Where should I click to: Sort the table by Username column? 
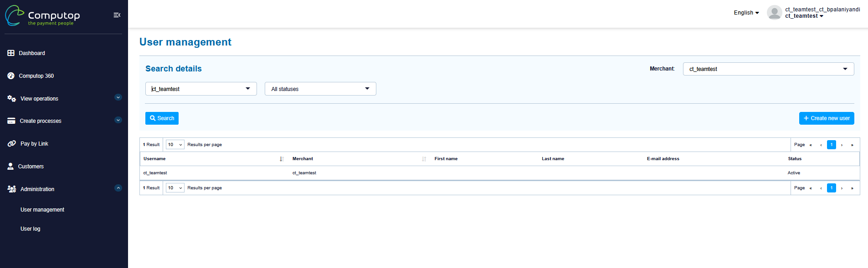click(x=282, y=159)
